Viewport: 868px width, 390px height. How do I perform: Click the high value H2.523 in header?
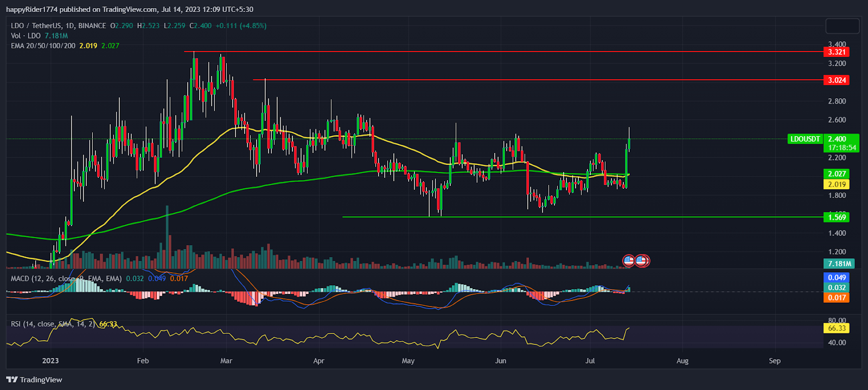[148, 25]
